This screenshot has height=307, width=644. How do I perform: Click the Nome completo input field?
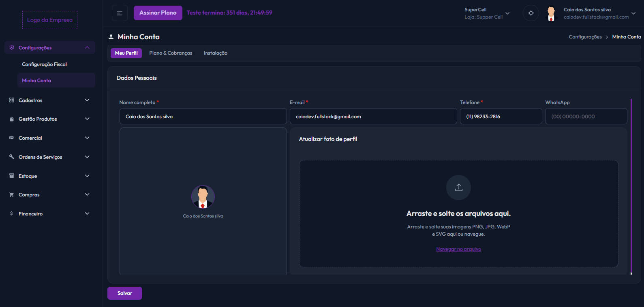pos(203,116)
